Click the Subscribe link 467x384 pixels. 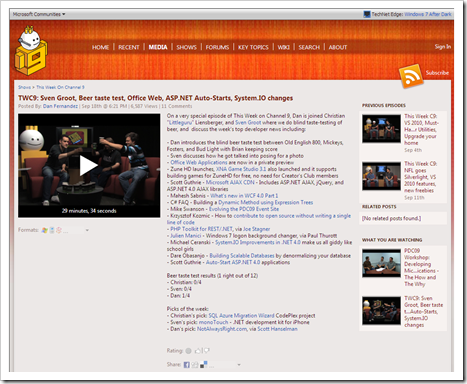(437, 73)
